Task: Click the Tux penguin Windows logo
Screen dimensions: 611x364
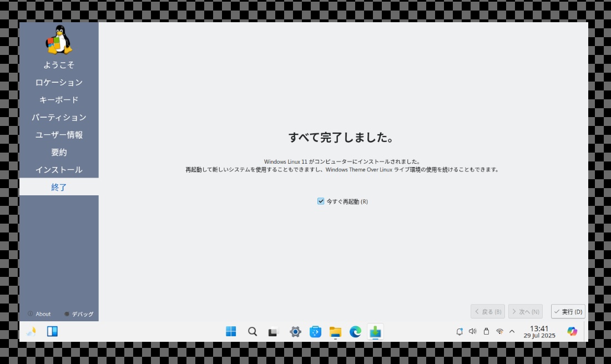Action: [x=59, y=39]
